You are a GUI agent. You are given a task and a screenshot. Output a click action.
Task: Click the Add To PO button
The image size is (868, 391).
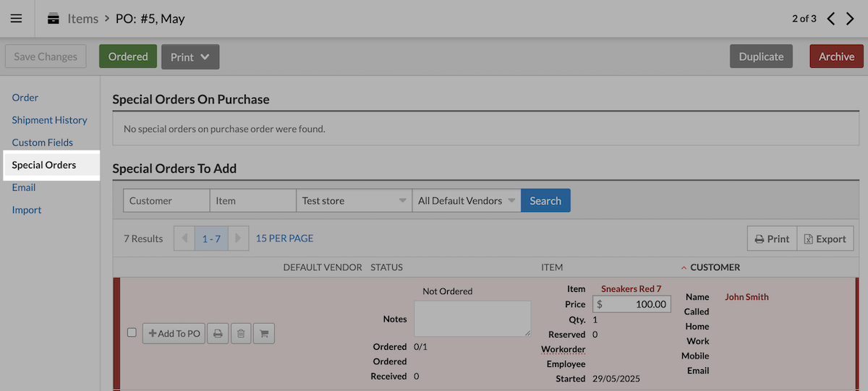(x=174, y=333)
